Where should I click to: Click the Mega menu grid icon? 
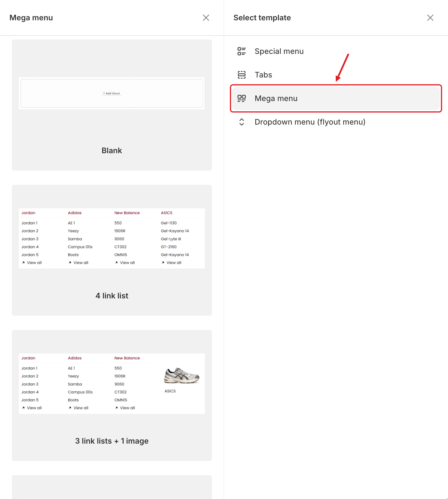tap(242, 98)
